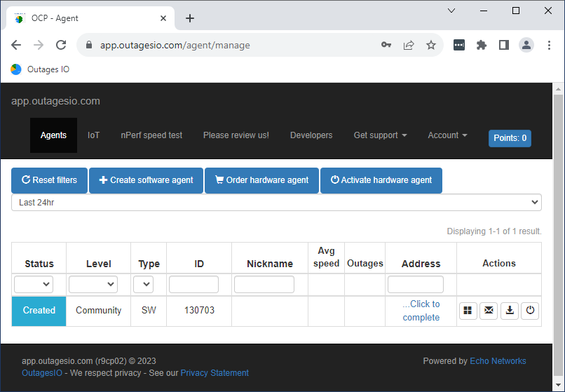Go to the IoT nav item

(93, 135)
